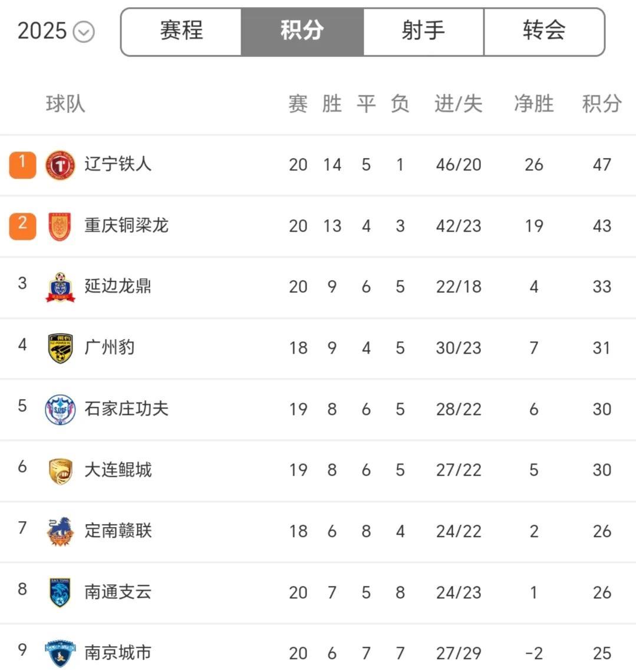636x672 pixels.
Task: Click the Chongqing Tonglianglong red crest
Action: click(60, 226)
